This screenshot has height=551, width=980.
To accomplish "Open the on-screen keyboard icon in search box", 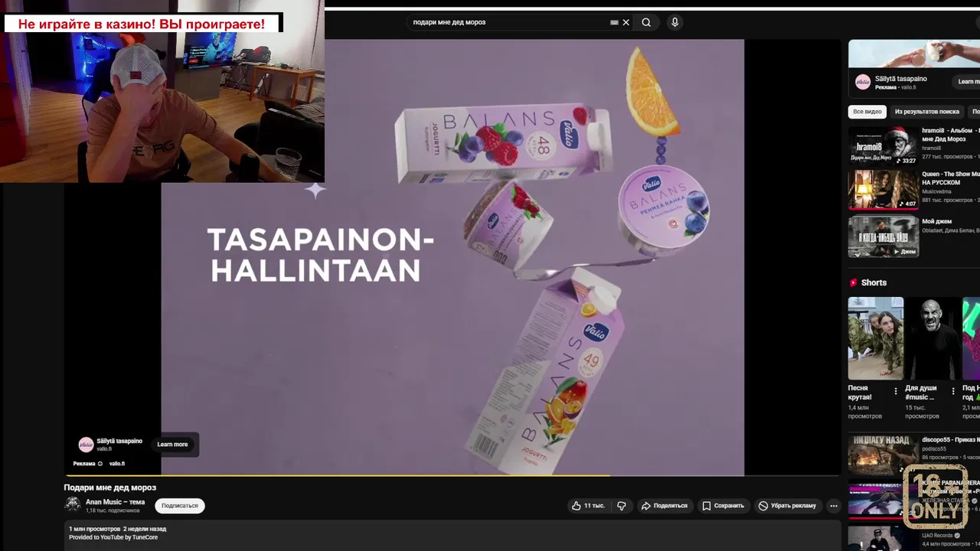I will [x=614, y=22].
